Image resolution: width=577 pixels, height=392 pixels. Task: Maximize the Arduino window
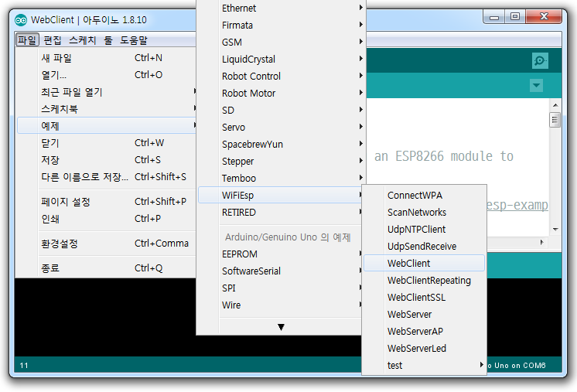click(515, 16)
